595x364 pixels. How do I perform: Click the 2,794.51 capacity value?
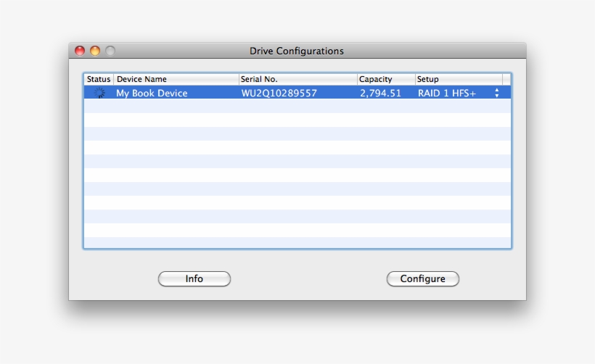(x=380, y=93)
